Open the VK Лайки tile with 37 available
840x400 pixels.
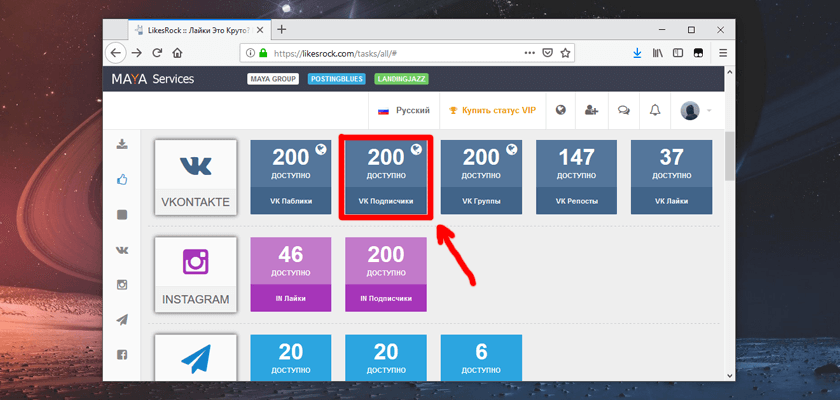click(671, 177)
